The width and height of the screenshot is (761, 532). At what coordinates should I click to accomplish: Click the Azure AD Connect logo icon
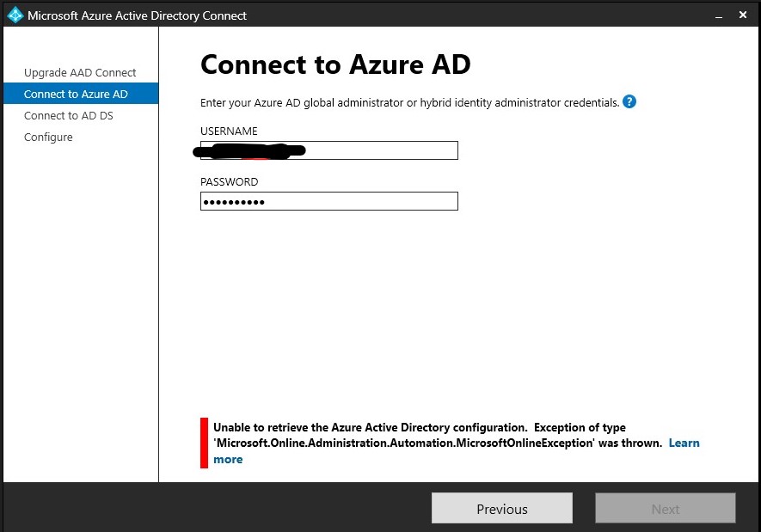[x=15, y=15]
